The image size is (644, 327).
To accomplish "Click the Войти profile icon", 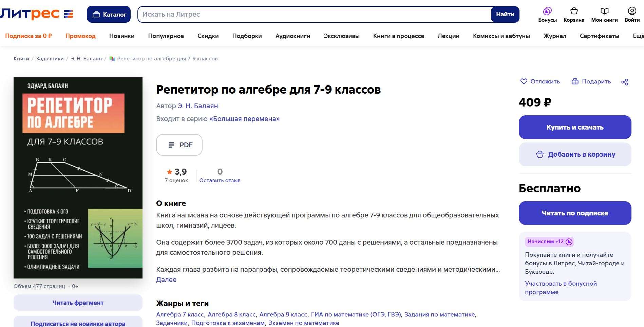I will point(632,15).
